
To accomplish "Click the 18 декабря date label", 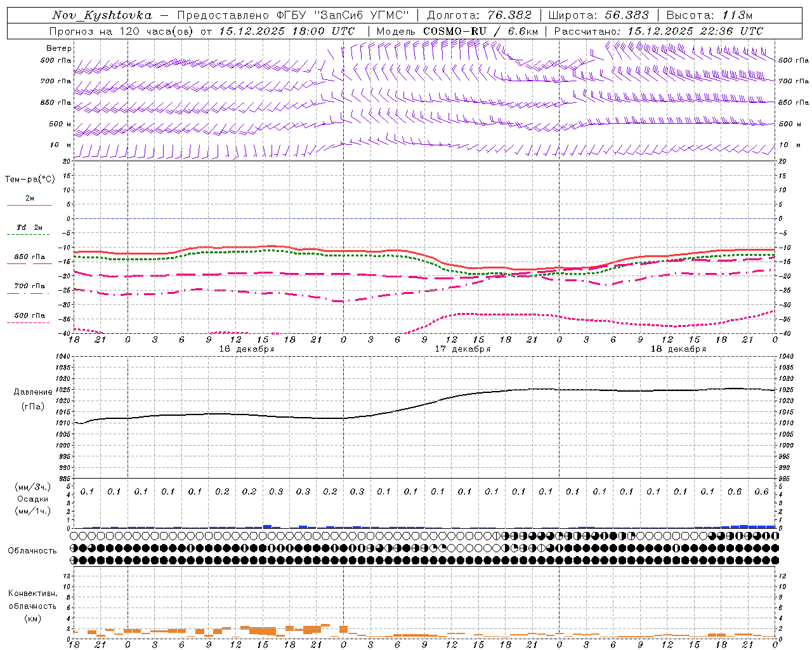I will click(x=678, y=349).
